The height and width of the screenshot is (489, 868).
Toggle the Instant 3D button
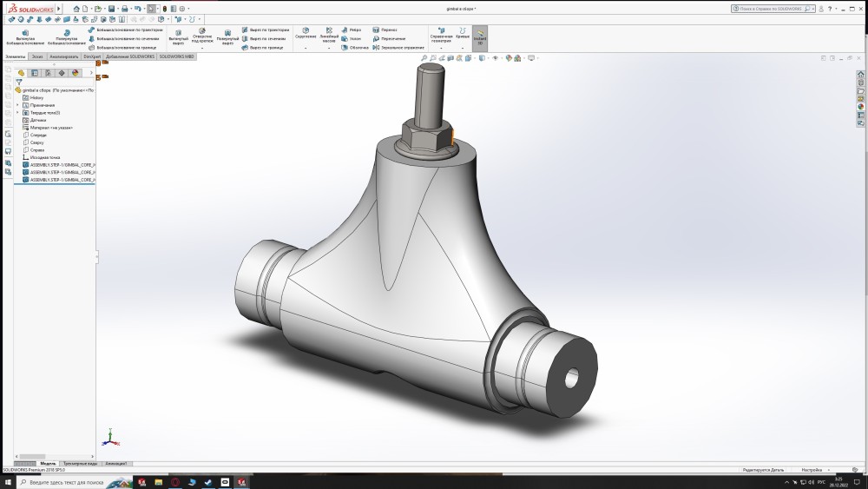coord(479,36)
